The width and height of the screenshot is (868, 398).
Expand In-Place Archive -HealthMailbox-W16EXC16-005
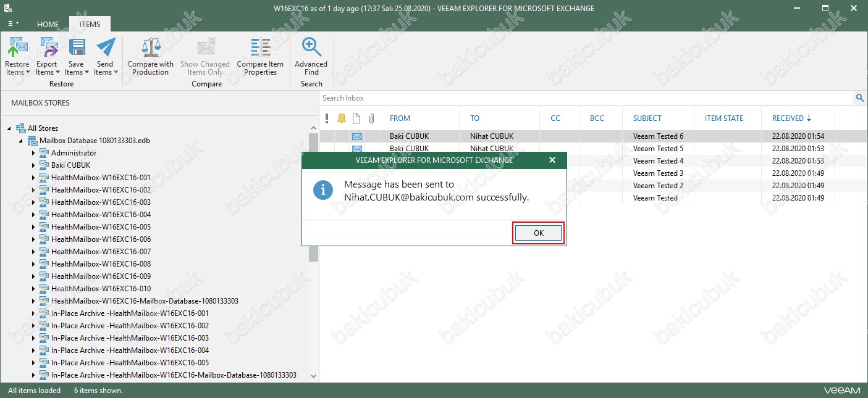point(33,363)
